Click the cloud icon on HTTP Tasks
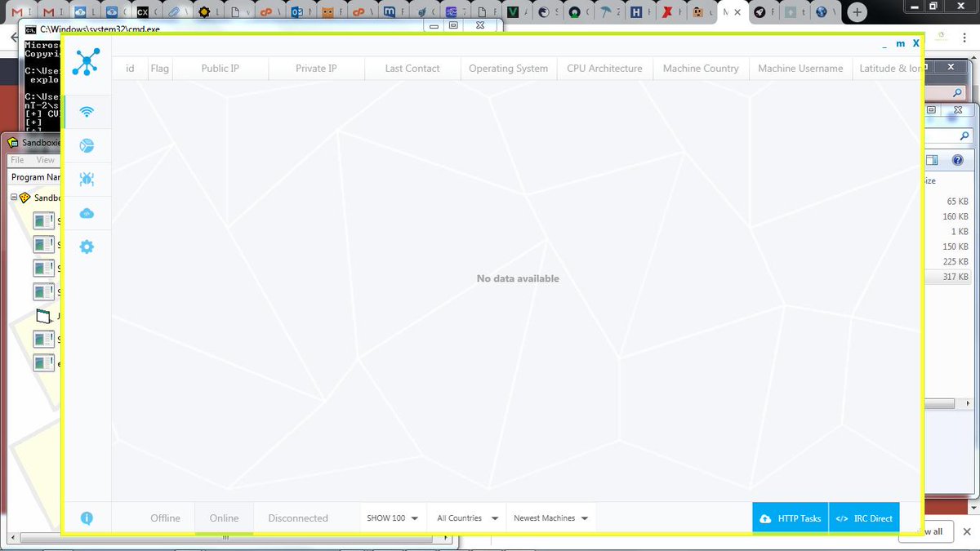Viewport: 980px width, 551px height. pos(765,518)
